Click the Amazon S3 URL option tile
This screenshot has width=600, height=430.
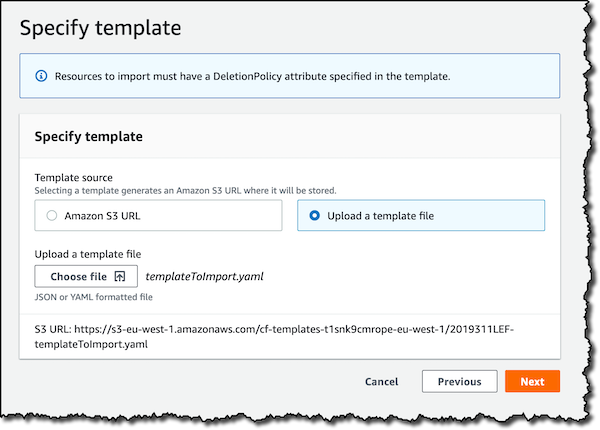(x=158, y=215)
